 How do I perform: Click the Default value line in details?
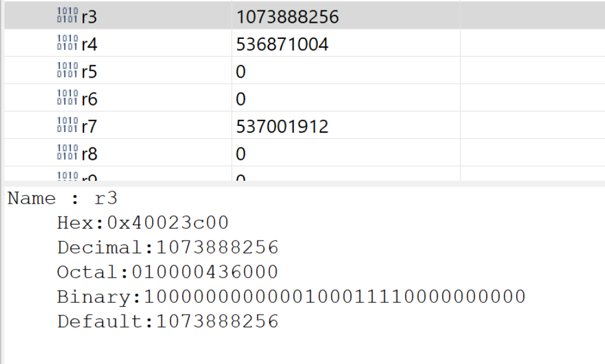[167, 321]
